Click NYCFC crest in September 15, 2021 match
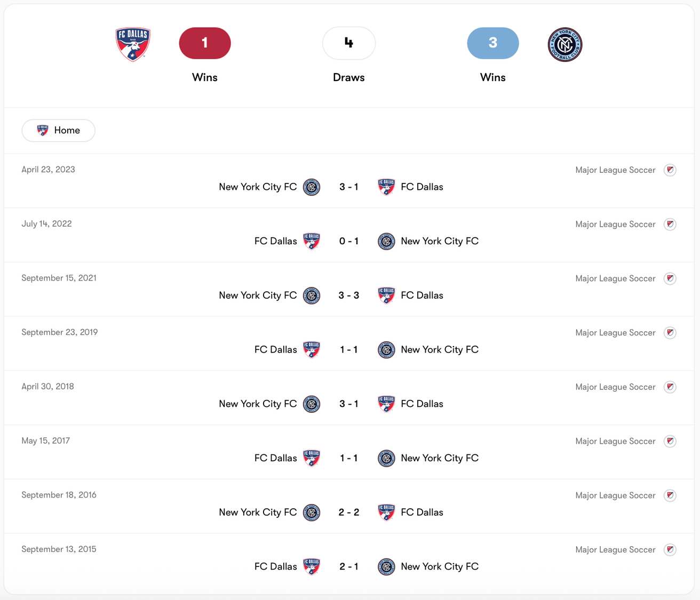 (312, 295)
